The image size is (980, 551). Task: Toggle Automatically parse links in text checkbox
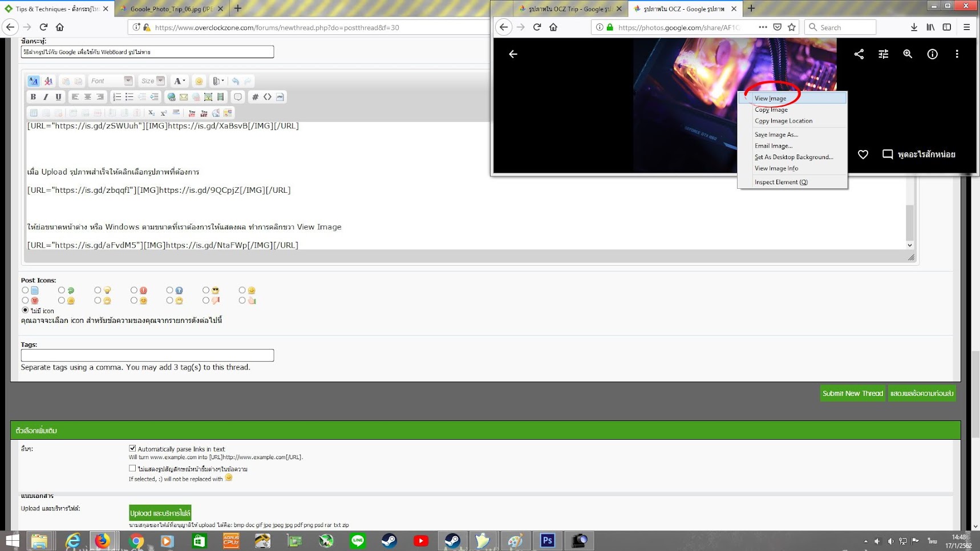click(x=132, y=448)
